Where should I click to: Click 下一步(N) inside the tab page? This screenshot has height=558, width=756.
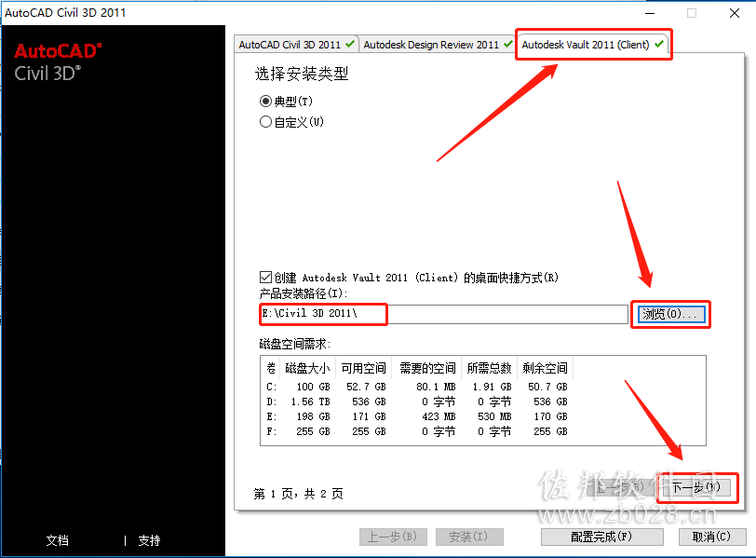pyautogui.click(x=695, y=487)
